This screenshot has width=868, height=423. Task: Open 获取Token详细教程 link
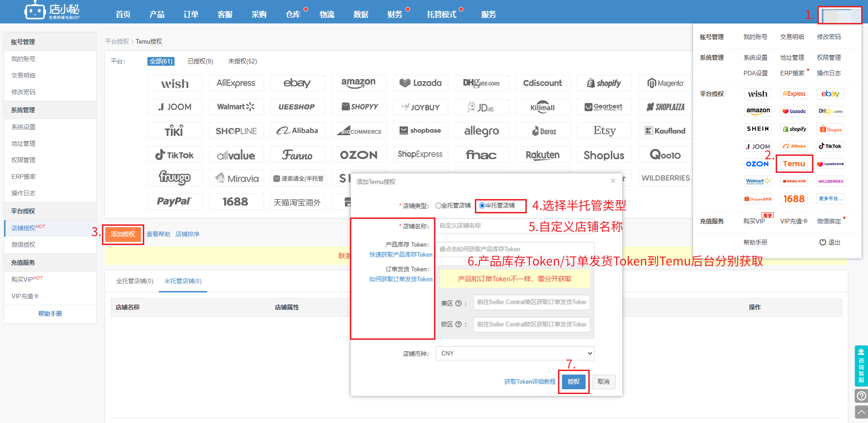(530, 382)
